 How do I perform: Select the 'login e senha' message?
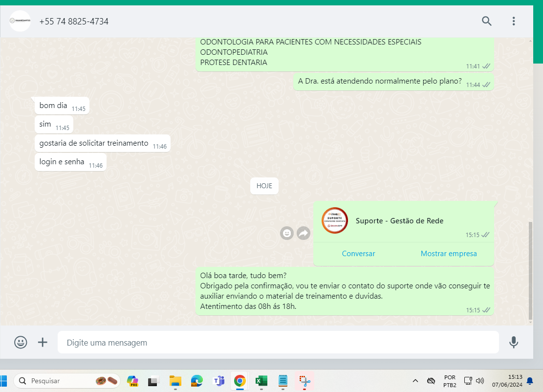click(x=71, y=162)
